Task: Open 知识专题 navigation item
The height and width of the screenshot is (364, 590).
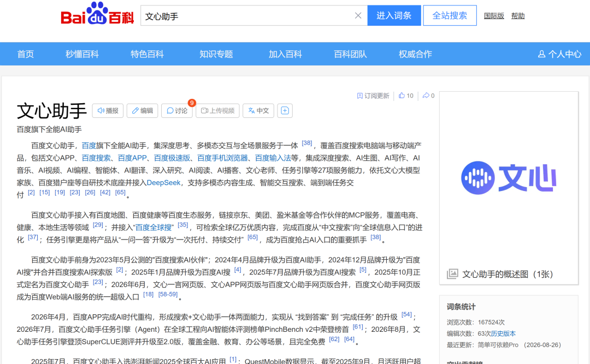Action: coord(216,54)
